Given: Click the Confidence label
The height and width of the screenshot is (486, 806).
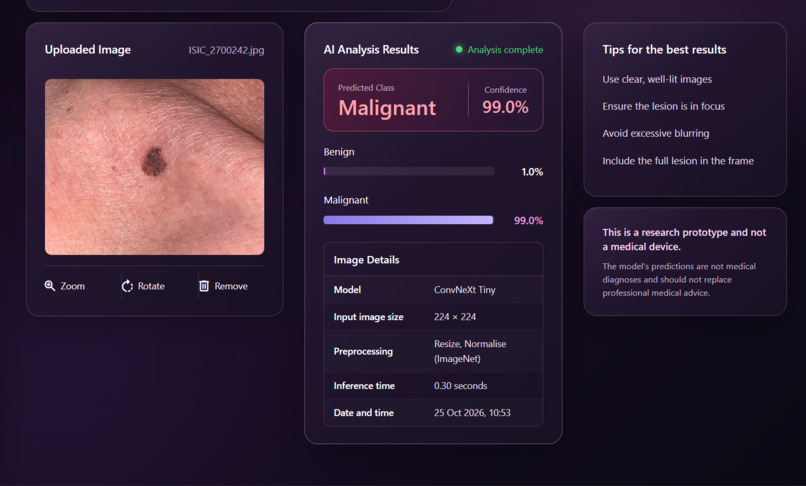Looking at the screenshot, I should (x=505, y=89).
